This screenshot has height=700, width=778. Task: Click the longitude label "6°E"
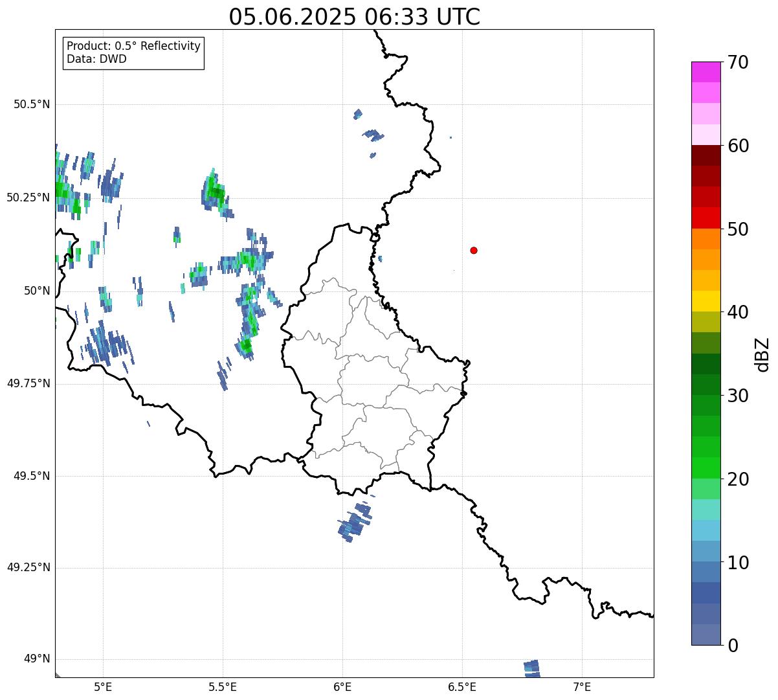[x=343, y=686]
